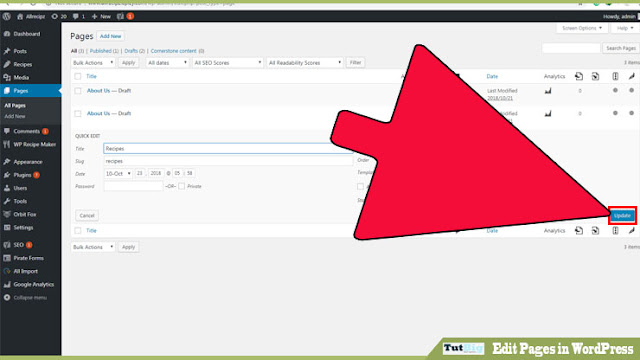Viewport: 640px width, 360px height.
Task: Sort by Date column header
Action: [492, 76]
